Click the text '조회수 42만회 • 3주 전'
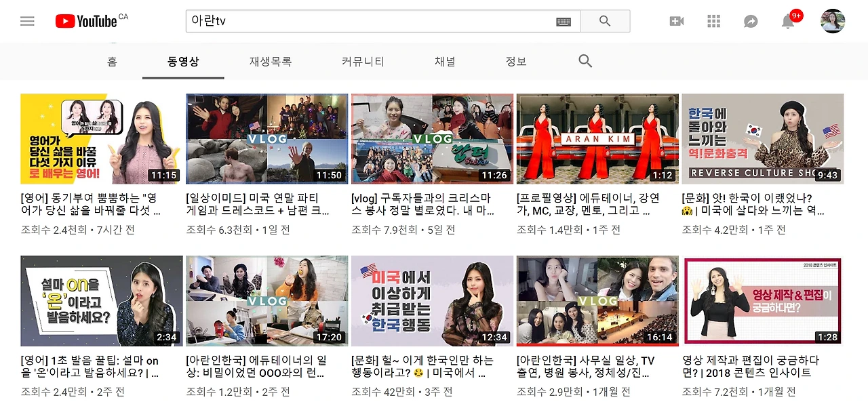The image size is (868, 404). 401,392
